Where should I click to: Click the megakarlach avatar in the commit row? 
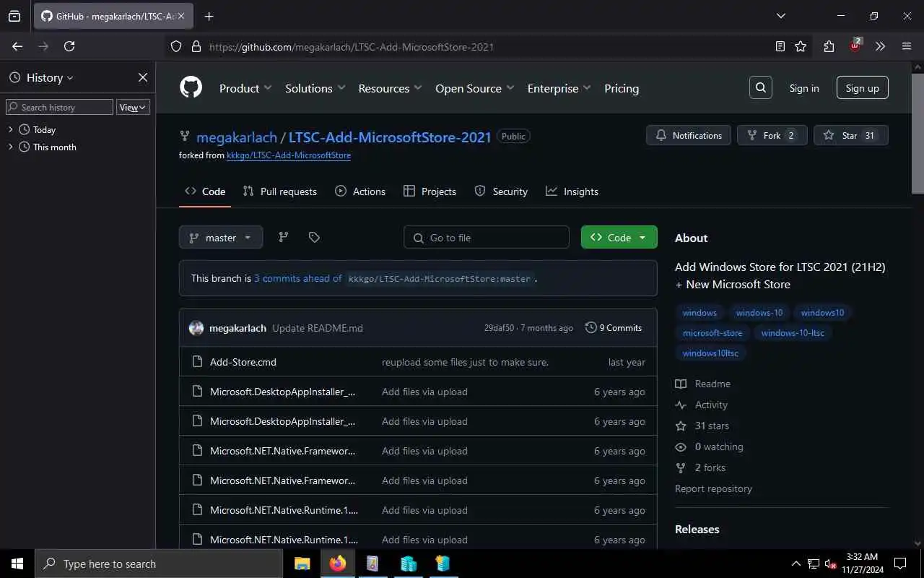[196, 328]
